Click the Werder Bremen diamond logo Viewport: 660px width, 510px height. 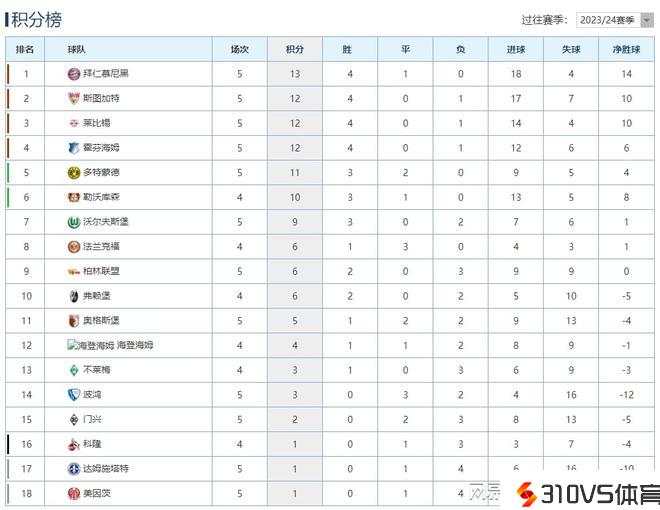[x=73, y=370]
